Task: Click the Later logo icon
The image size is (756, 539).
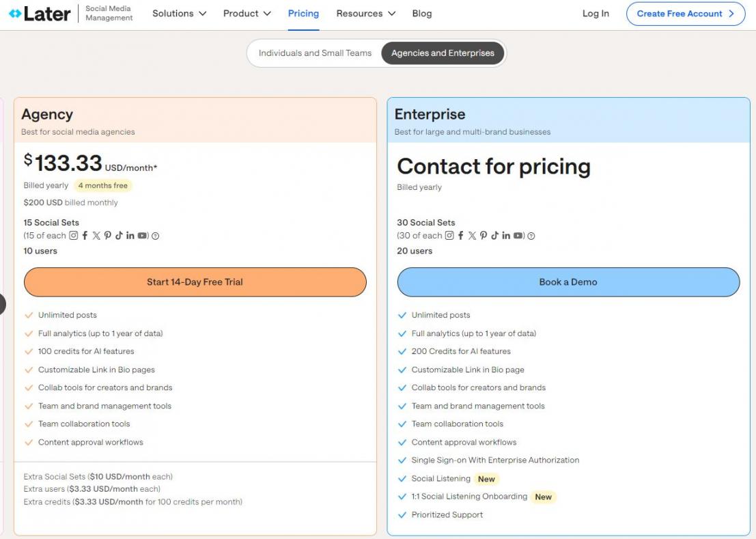Action: click(15, 14)
